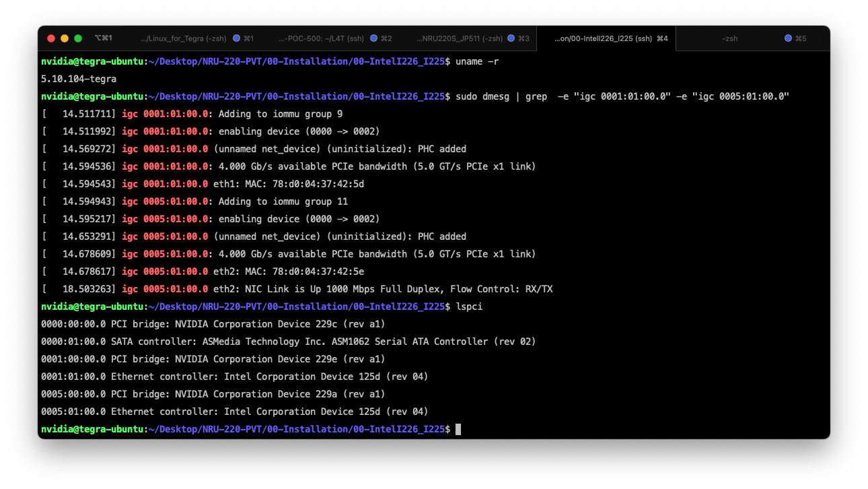Click the 'lspci' command at the prompt
Viewport: 868px width, 489px height.
click(x=469, y=306)
